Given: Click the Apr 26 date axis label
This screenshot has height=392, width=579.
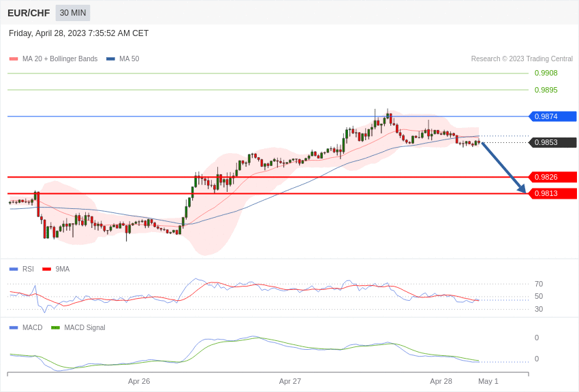Looking at the screenshot, I should coord(139,381).
